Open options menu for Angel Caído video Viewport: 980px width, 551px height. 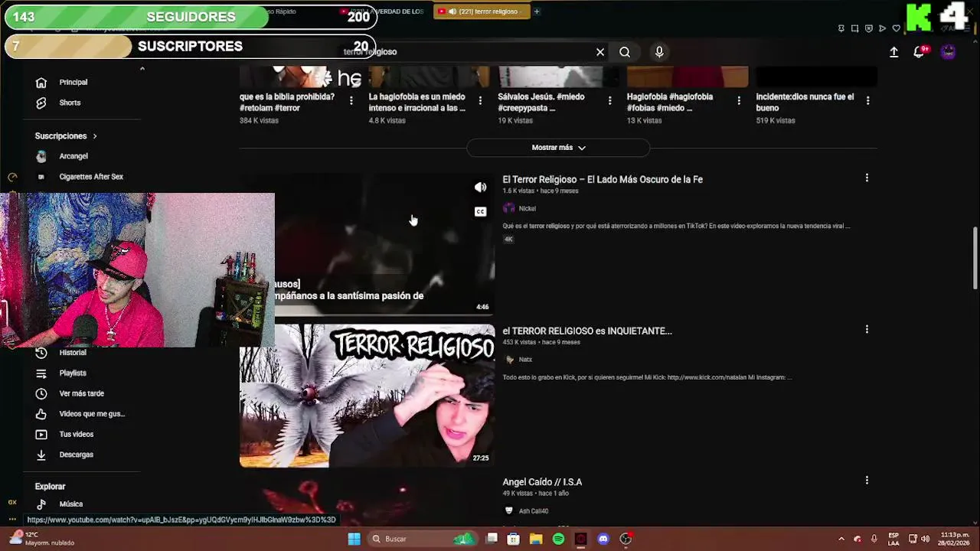[x=867, y=481]
